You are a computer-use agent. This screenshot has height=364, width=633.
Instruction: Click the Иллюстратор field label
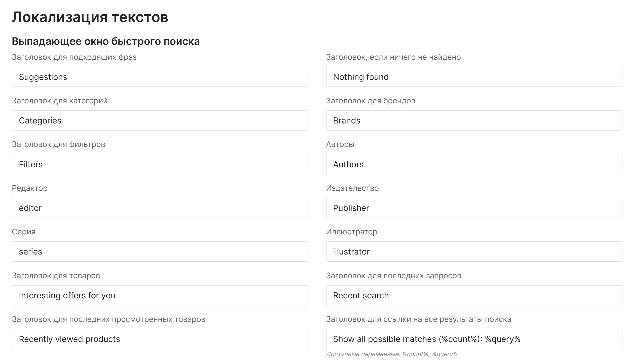click(352, 232)
